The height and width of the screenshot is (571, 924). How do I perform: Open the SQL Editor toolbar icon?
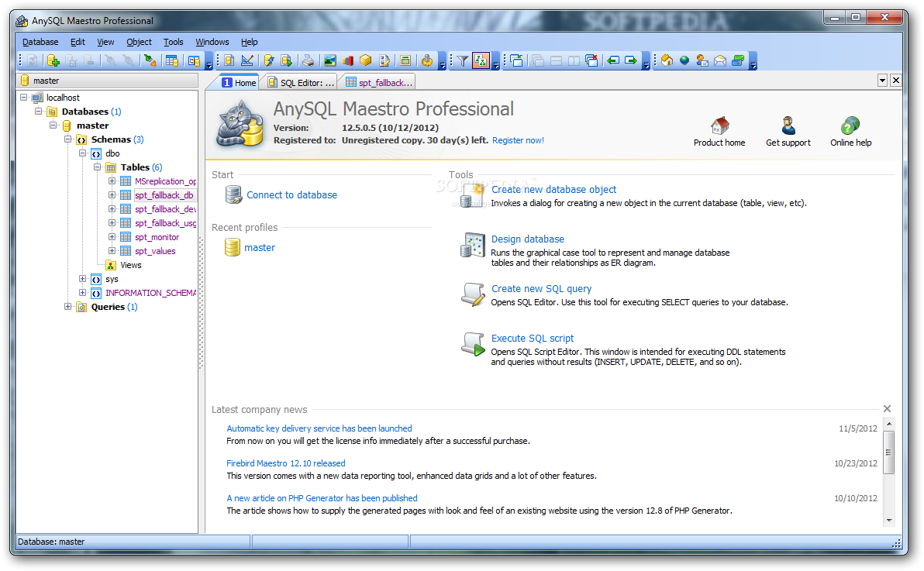(x=229, y=60)
